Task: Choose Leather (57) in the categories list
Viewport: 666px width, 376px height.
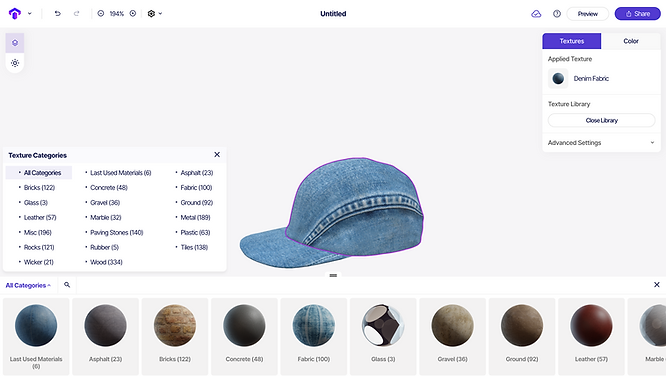Action: coord(40,218)
